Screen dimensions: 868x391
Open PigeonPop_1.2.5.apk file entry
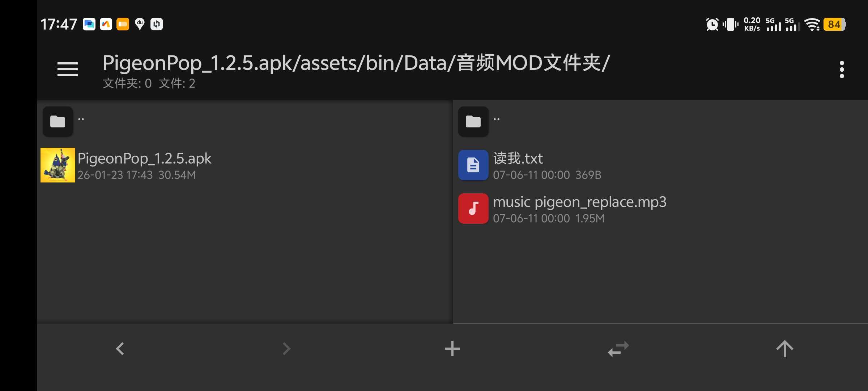point(145,159)
